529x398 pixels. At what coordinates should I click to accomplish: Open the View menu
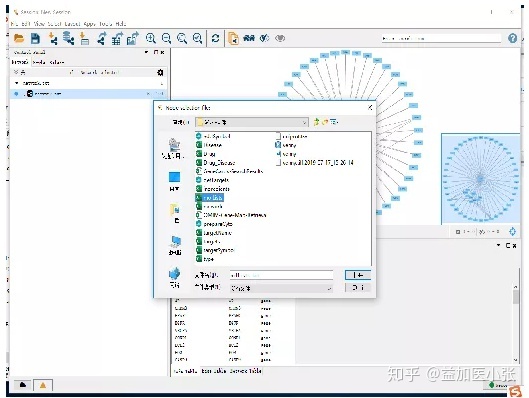39,24
